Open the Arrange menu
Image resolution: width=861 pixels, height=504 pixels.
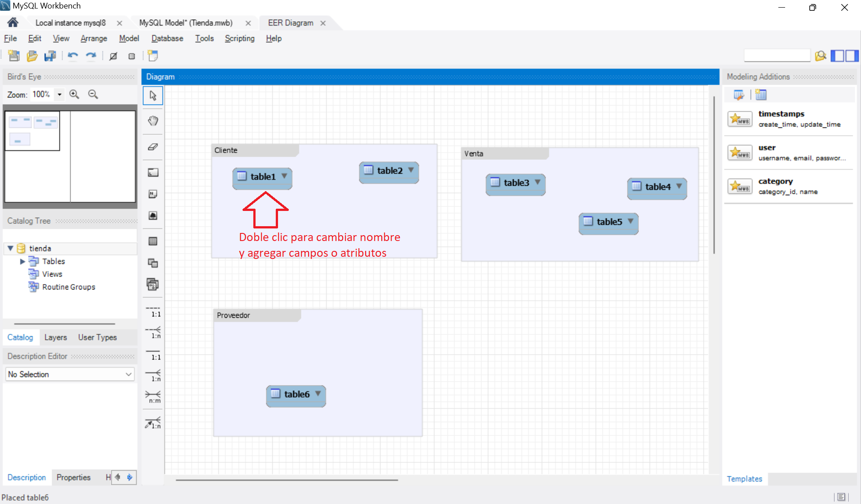(x=94, y=39)
